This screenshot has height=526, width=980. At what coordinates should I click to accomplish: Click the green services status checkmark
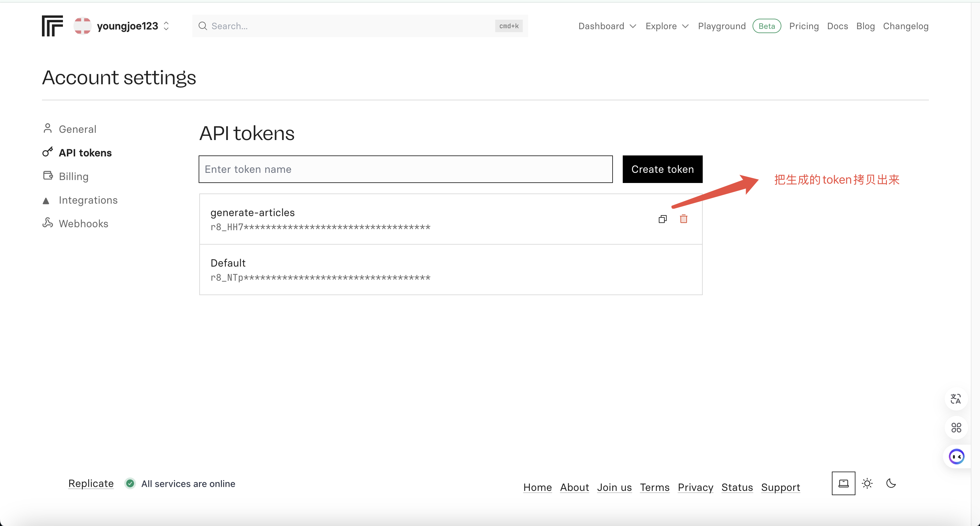coord(130,483)
